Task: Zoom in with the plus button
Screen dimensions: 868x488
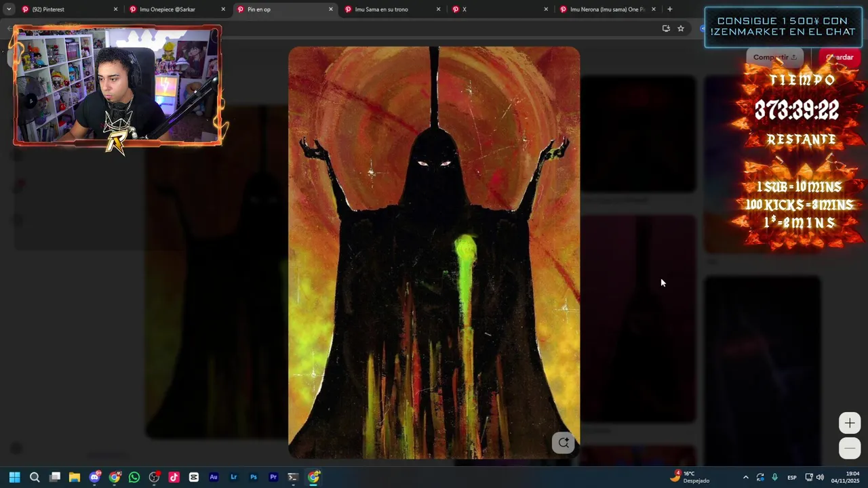Action: tap(850, 424)
